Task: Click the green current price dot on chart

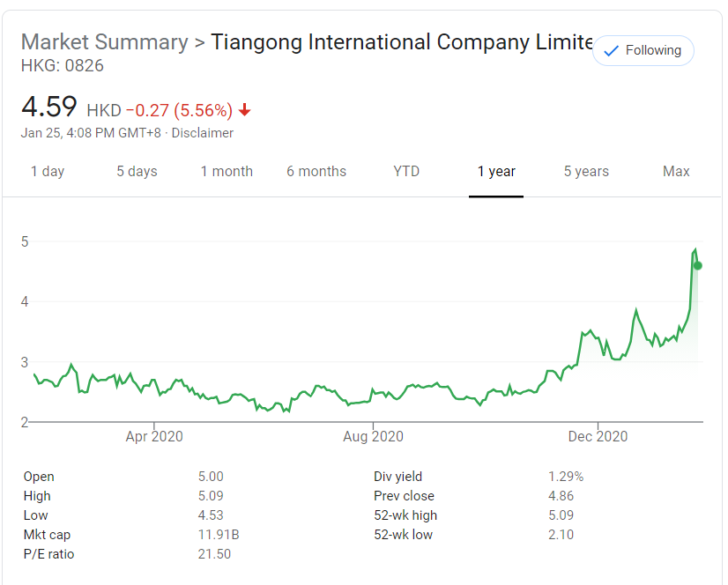Action: (x=697, y=265)
